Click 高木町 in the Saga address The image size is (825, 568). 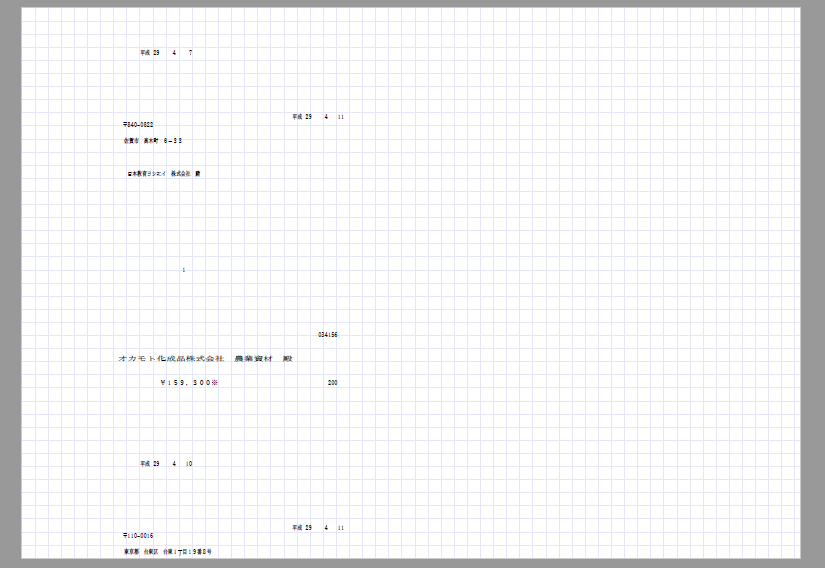click(x=151, y=141)
